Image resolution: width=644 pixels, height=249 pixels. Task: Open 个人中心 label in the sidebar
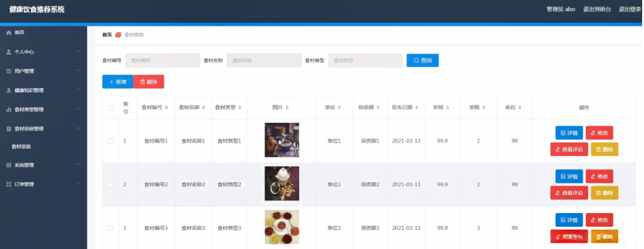[24, 52]
